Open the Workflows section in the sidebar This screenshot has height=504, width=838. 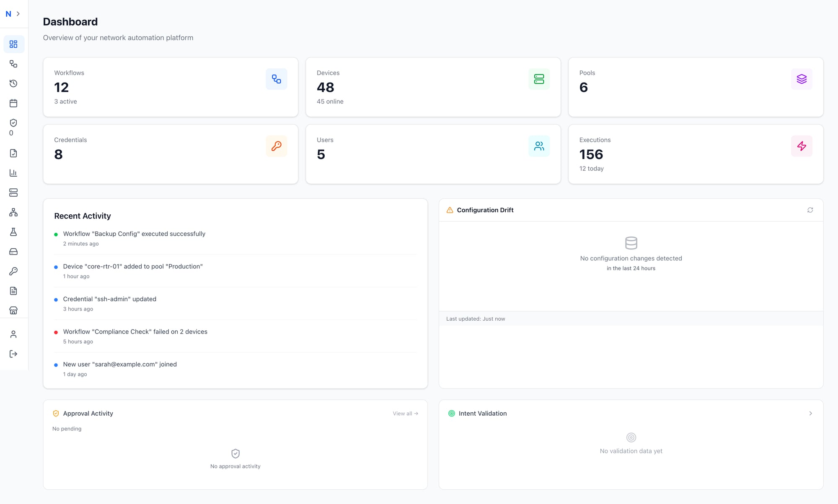click(x=13, y=64)
